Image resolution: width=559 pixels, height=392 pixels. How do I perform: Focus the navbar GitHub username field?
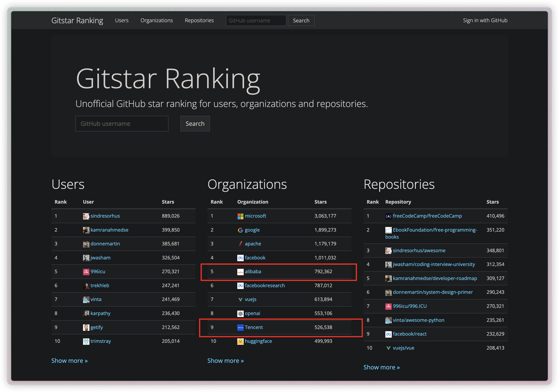(x=256, y=20)
